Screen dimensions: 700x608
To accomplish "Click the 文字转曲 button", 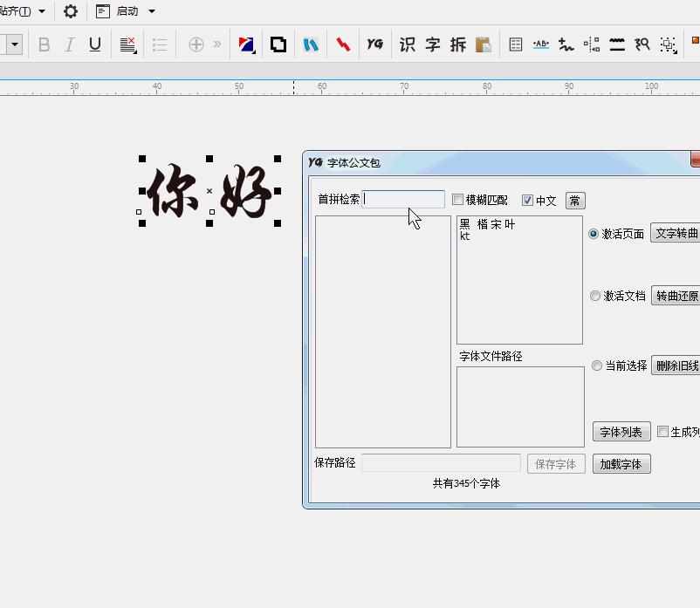I will pyautogui.click(x=677, y=233).
